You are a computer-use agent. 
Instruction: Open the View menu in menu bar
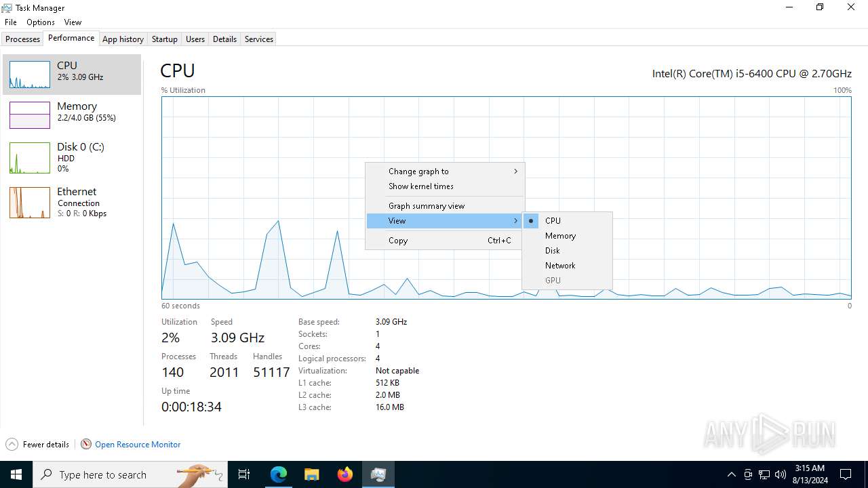[x=73, y=22]
